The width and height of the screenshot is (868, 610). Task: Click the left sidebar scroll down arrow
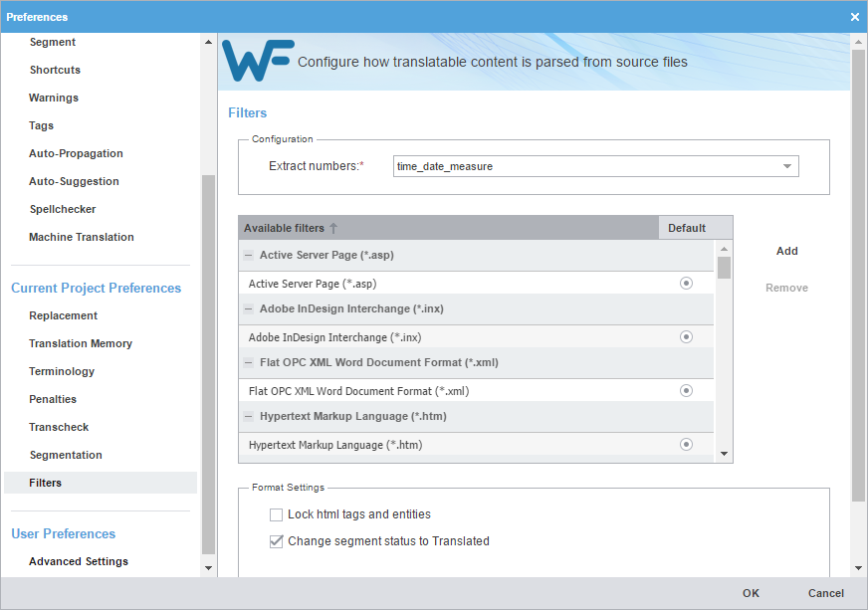pos(208,568)
